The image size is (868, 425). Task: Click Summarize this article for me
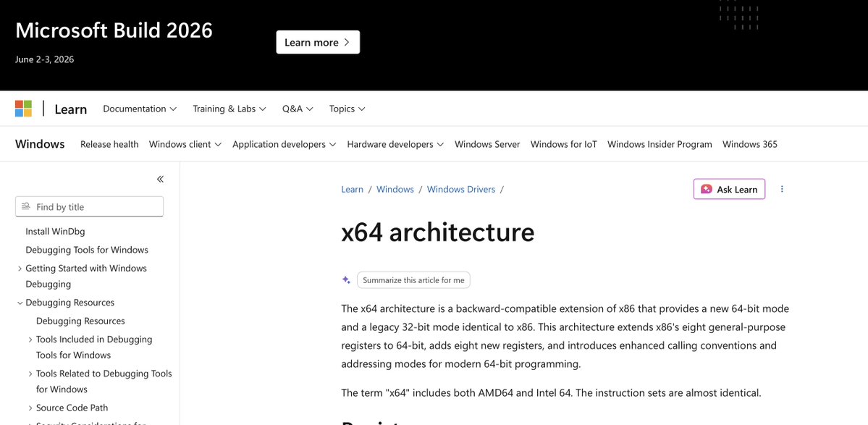point(413,280)
